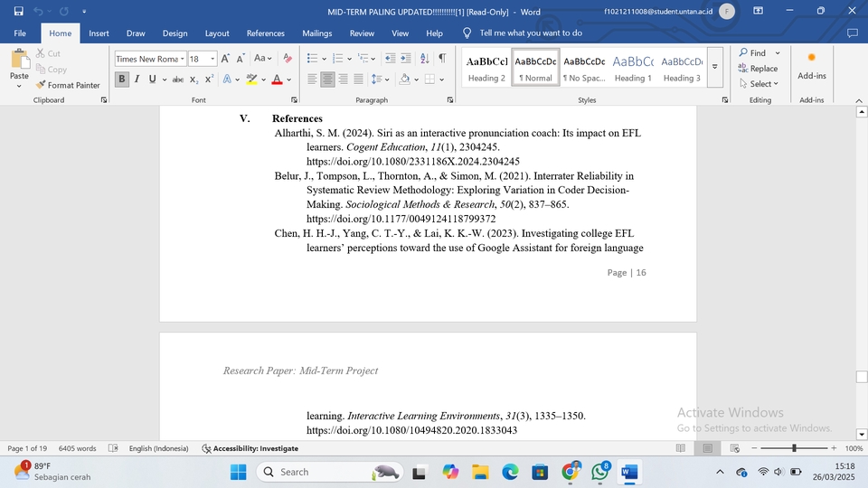
Task: Expand the borders dropdown
Action: pos(442,80)
